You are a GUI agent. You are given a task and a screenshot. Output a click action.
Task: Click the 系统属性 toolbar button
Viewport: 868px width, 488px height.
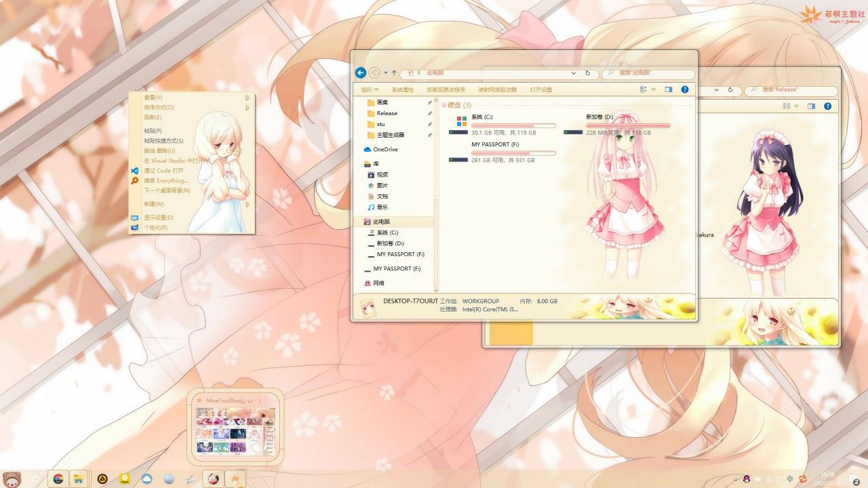click(402, 89)
